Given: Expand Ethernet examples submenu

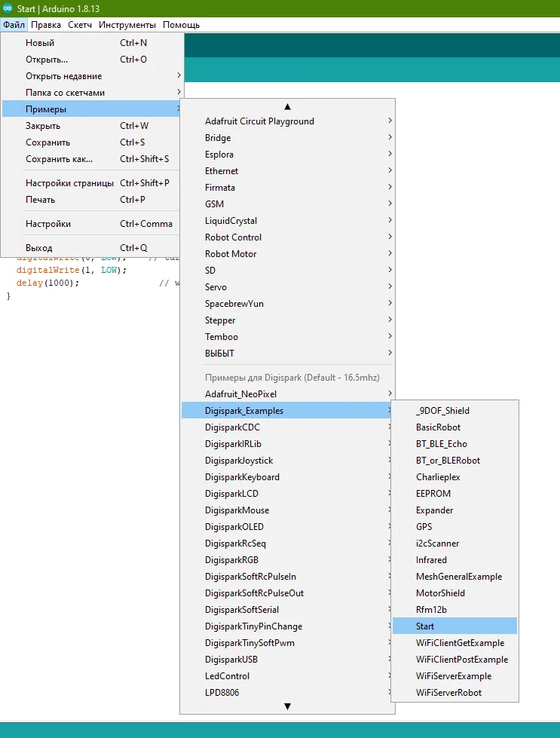Looking at the screenshot, I should coord(287,171).
